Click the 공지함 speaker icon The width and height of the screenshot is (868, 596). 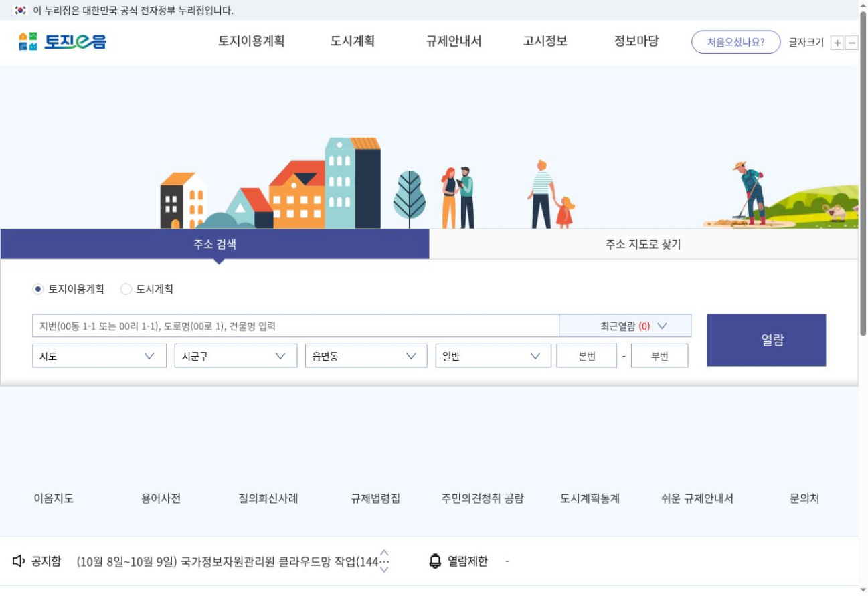coord(19,561)
